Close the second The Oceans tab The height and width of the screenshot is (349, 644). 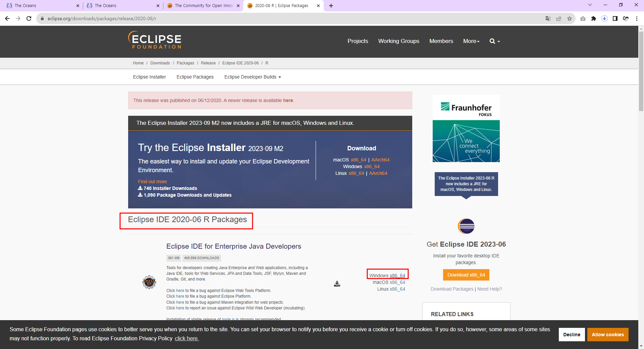[158, 6]
